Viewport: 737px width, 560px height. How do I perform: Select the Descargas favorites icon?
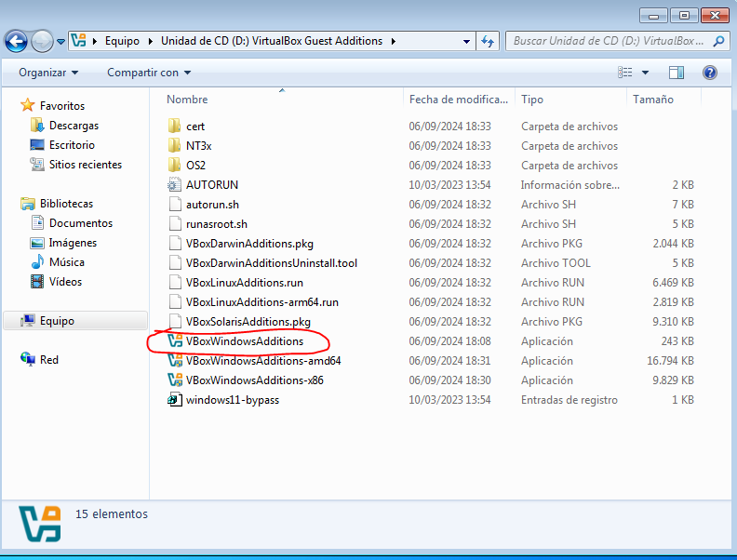37,126
